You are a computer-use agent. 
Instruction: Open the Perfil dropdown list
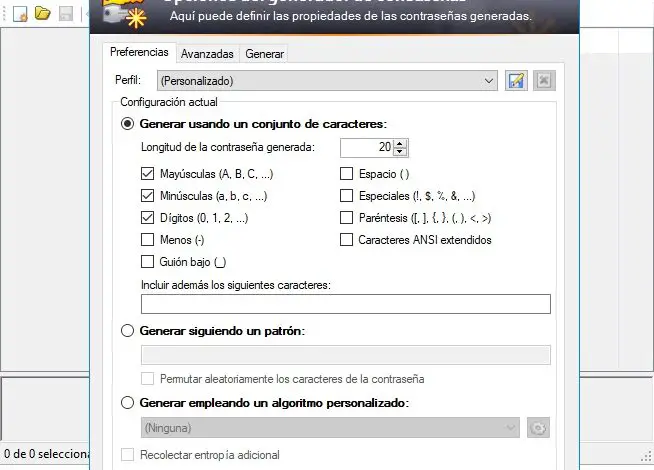pyautogui.click(x=488, y=80)
